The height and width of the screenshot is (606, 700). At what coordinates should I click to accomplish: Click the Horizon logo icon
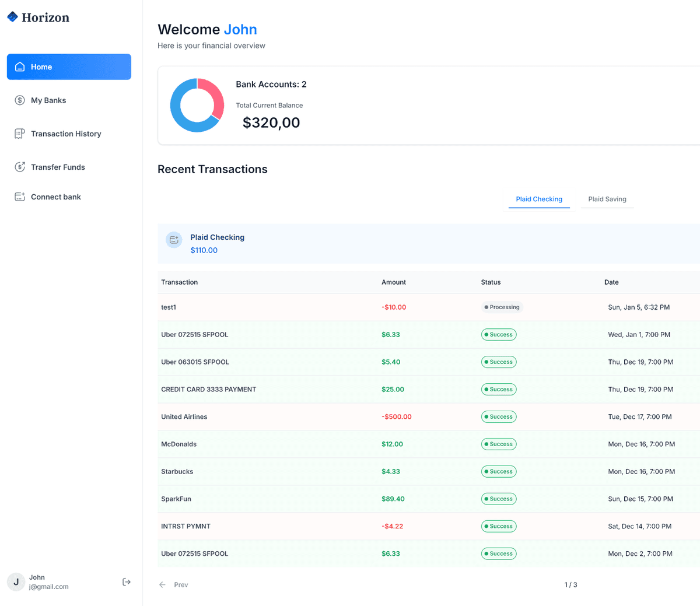coord(12,17)
